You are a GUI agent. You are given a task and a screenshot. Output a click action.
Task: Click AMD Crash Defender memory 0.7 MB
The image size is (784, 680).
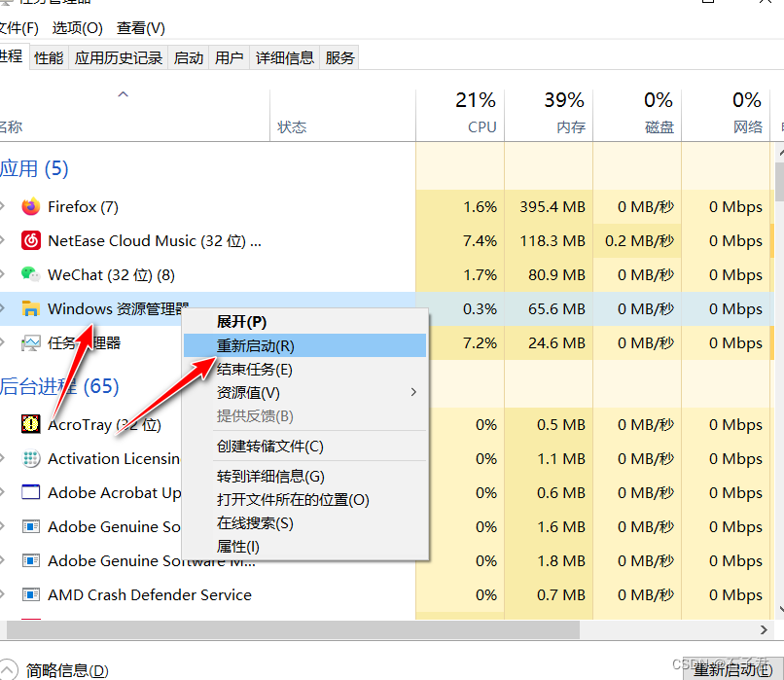[x=560, y=594]
